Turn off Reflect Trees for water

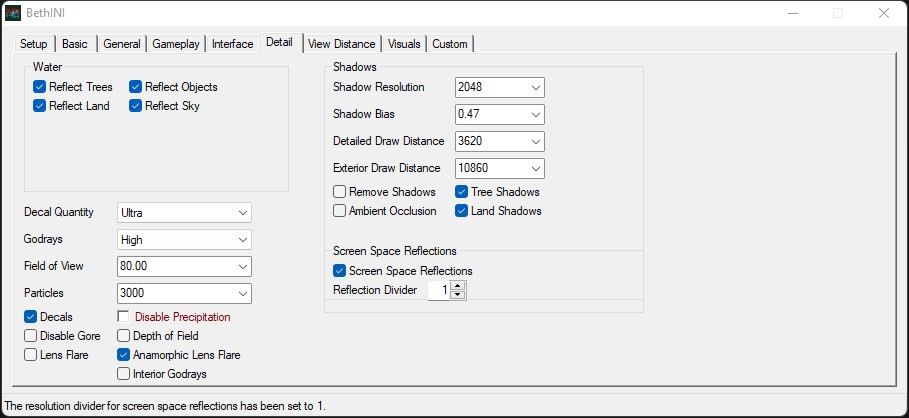click(x=40, y=87)
